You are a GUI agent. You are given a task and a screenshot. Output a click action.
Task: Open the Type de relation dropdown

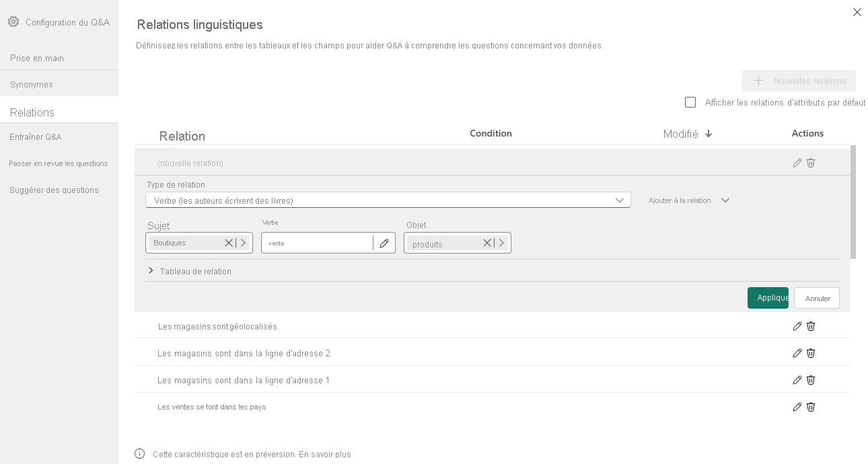(x=388, y=200)
